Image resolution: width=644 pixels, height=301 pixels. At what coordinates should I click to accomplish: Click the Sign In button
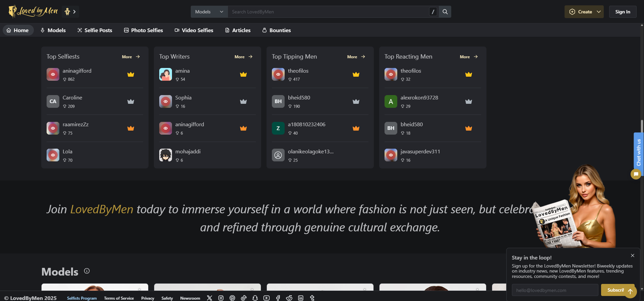(623, 12)
